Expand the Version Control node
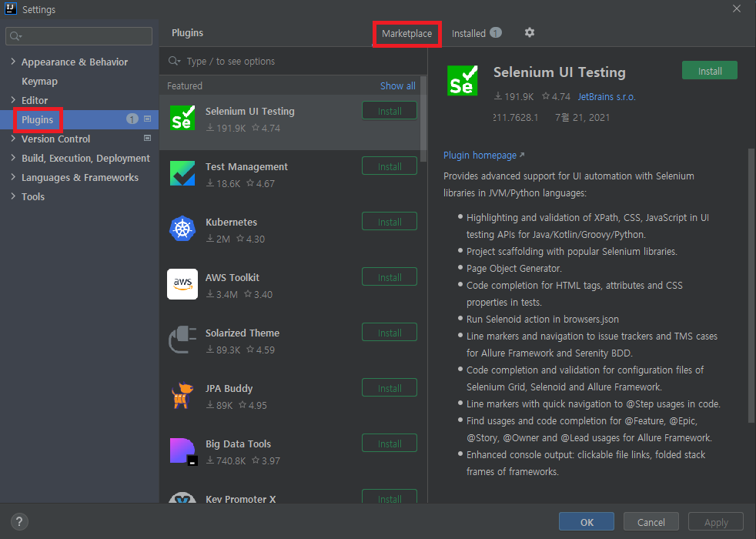 pyautogui.click(x=13, y=139)
